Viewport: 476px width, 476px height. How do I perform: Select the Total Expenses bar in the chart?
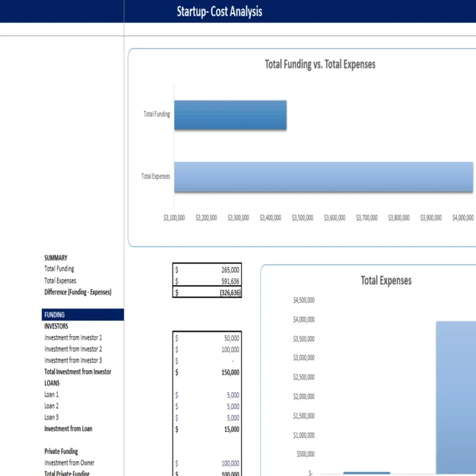pos(324,176)
